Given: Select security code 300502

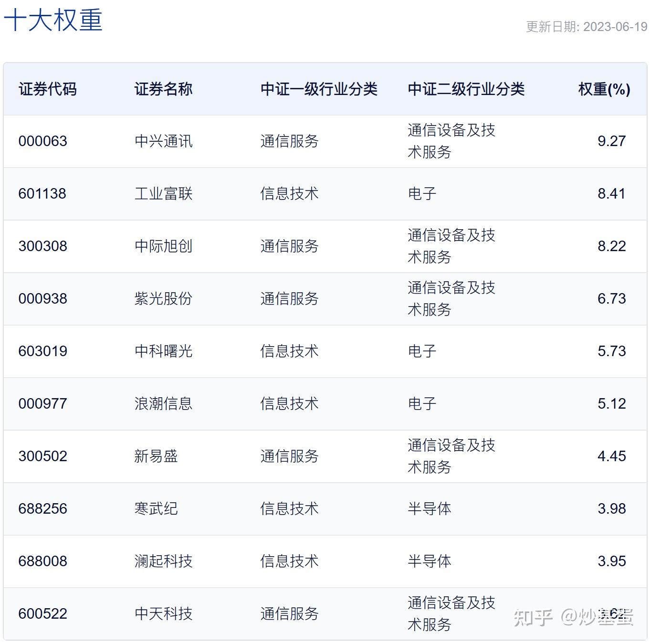Looking at the screenshot, I should tap(43, 456).
